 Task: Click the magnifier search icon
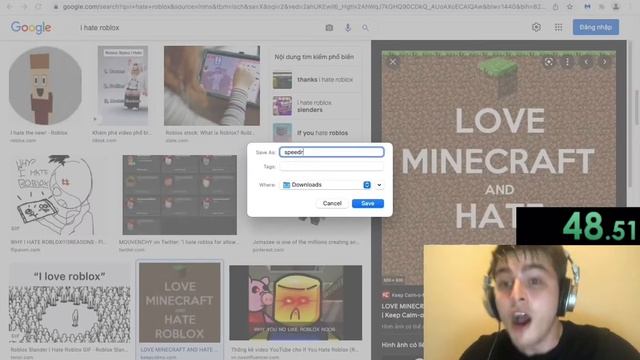[x=365, y=28]
